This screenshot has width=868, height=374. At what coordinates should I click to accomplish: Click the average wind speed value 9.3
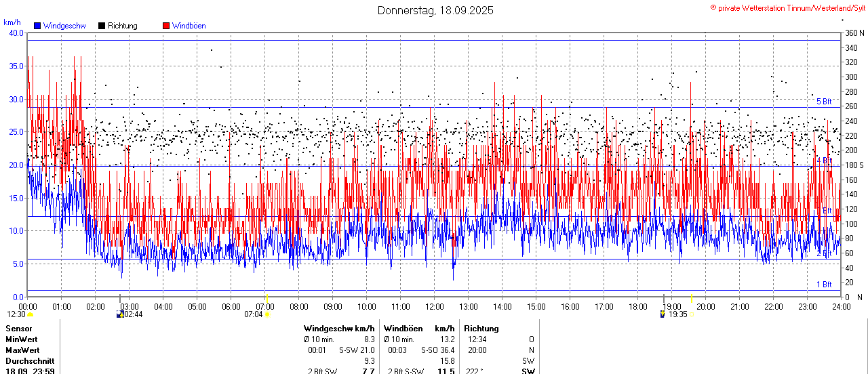point(369,361)
